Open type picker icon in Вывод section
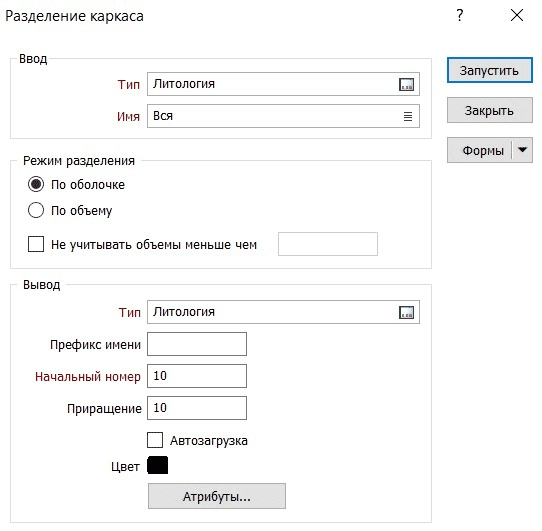 tap(406, 313)
